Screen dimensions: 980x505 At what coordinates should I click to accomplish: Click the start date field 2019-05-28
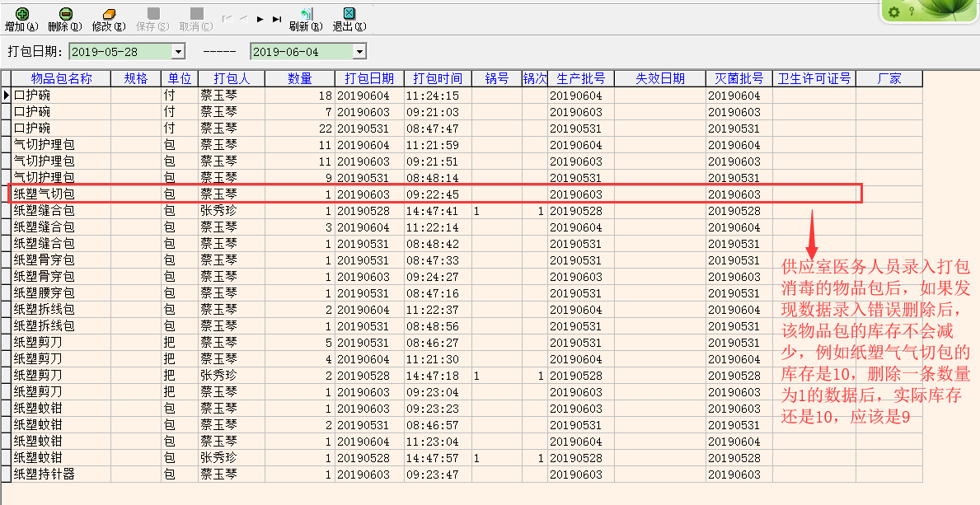(x=120, y=52)
